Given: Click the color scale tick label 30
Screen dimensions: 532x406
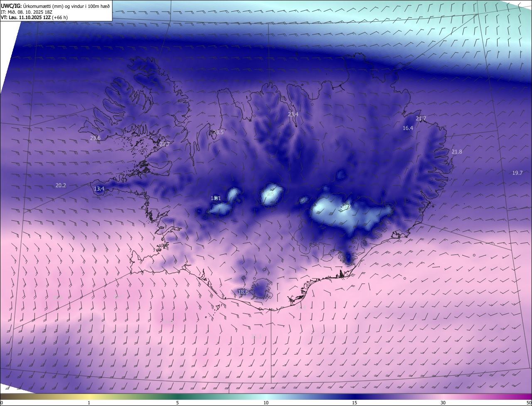Looking at the screenshot, I should 443,403.
